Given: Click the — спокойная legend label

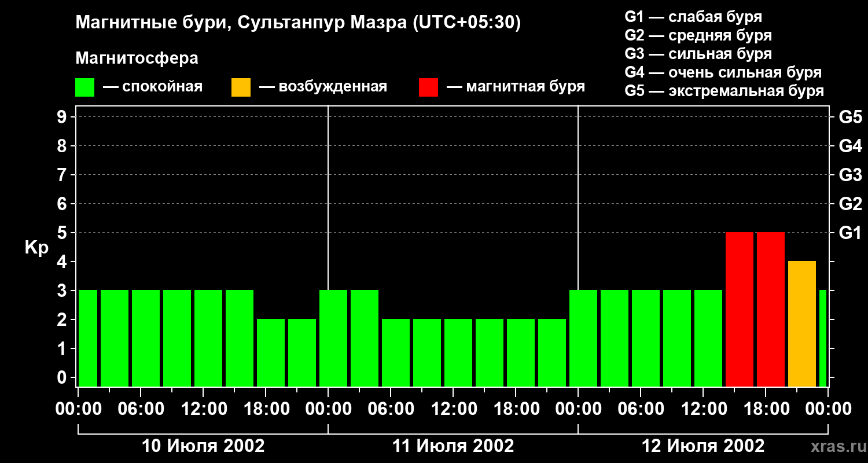Looking at the screenshot, I should [152, 87].
